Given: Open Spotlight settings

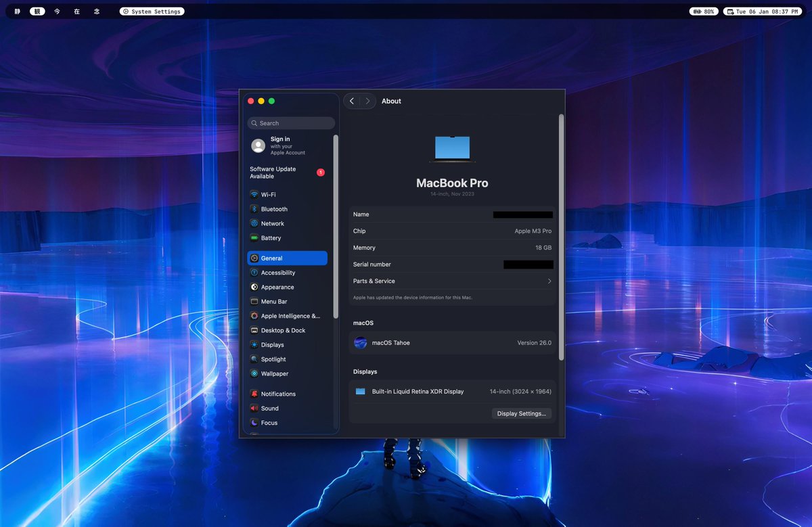Looking at the screenshot, I should coord(287,359).
